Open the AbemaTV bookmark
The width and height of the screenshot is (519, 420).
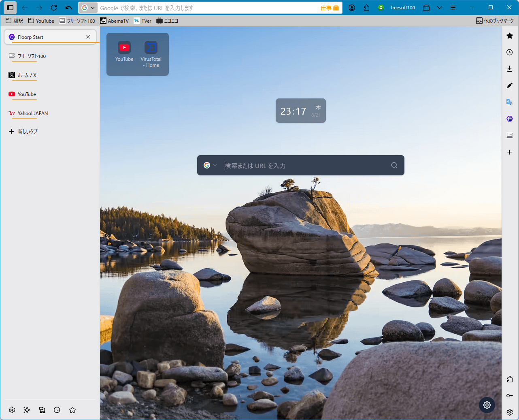tap(114, 21)
